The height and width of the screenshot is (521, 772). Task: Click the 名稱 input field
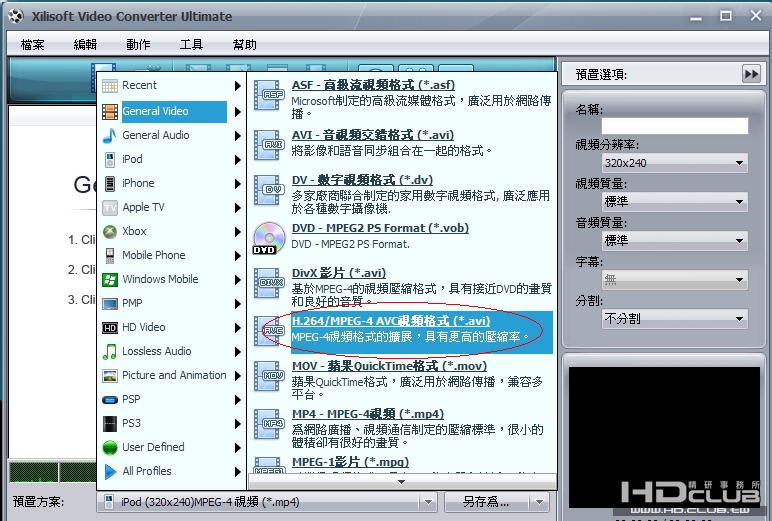(x=675, y=126)
